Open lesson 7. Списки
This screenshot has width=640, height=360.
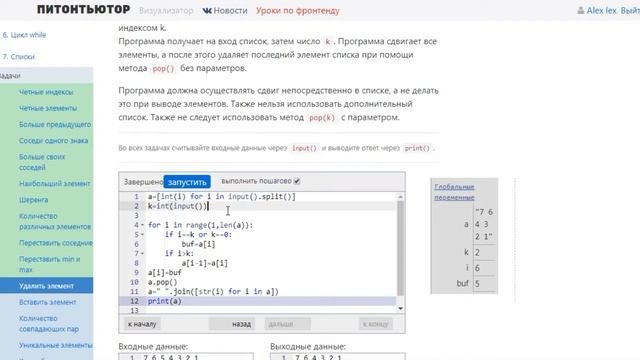19,57
